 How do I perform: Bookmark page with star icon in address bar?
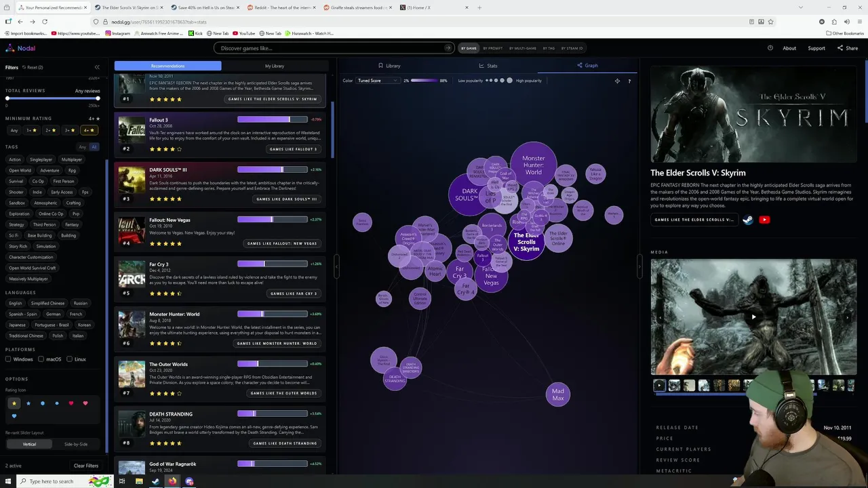pyautogui.click(x=770, y=22)
